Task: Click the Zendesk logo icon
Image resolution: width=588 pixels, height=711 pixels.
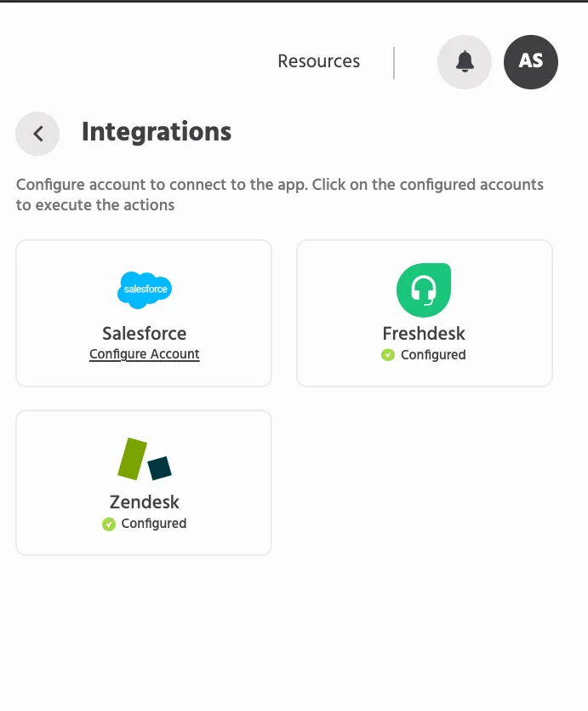Action: click(x=145, y=458)
